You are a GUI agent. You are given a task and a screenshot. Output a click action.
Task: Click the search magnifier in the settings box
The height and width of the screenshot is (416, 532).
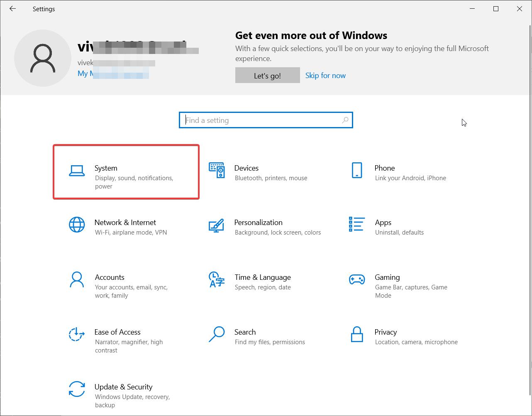click(345, 120)
